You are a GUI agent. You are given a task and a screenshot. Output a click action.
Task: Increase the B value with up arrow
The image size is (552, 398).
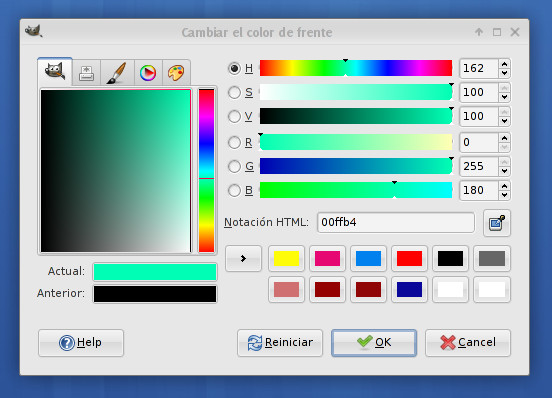[504, 186]
